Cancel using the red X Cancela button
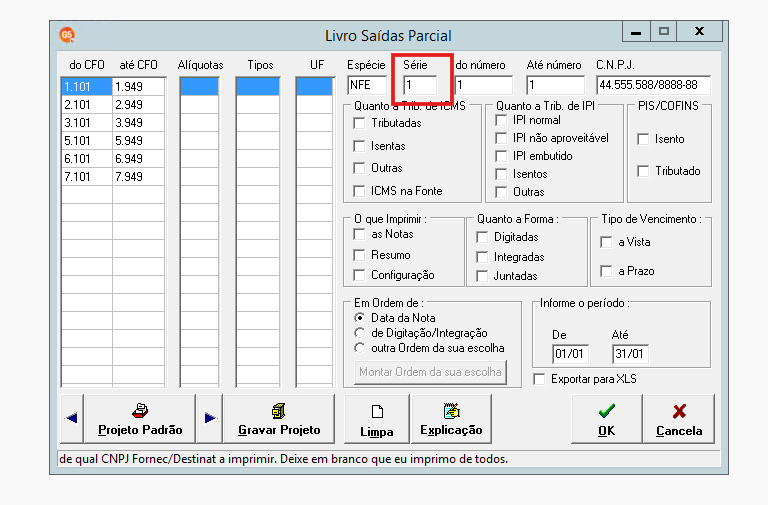 (x=679, y=419)
